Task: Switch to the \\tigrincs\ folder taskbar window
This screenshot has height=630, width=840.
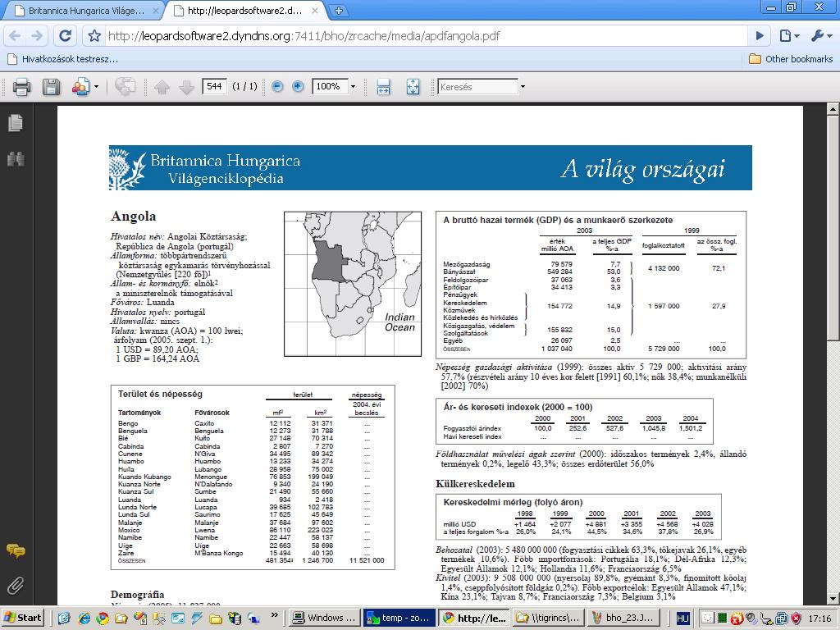Action: [x=547, y=618]
